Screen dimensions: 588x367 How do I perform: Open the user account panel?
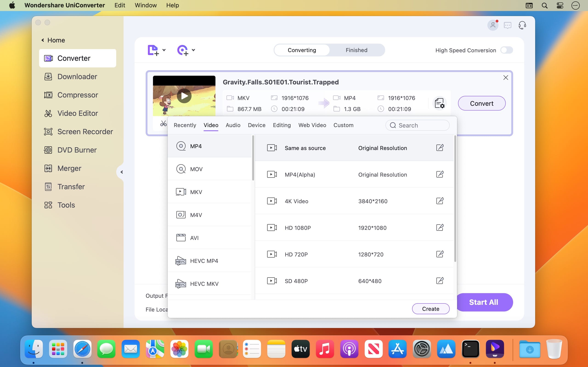click(x=493, y=25)
